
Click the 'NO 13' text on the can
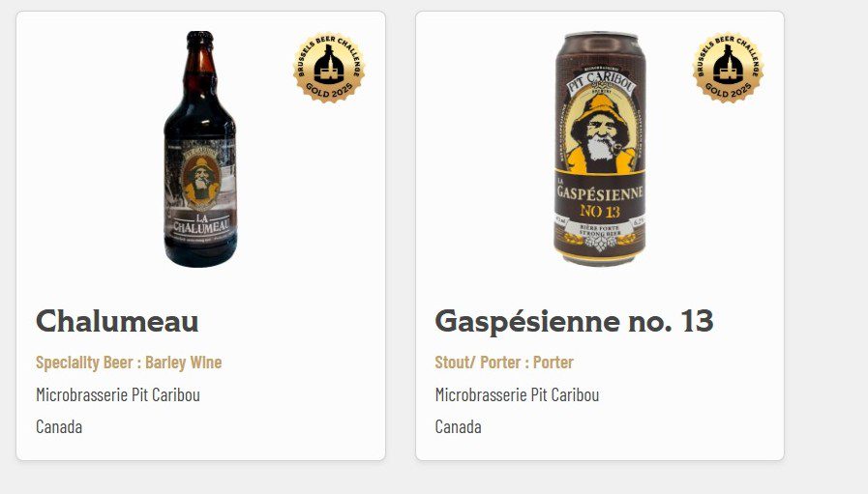pyautogui.click(x=600, y=212)
